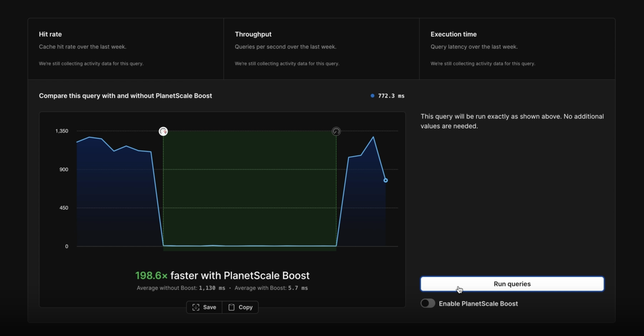
Task: Click the '450' y-axis label
Action: click(x=64, y=208)
